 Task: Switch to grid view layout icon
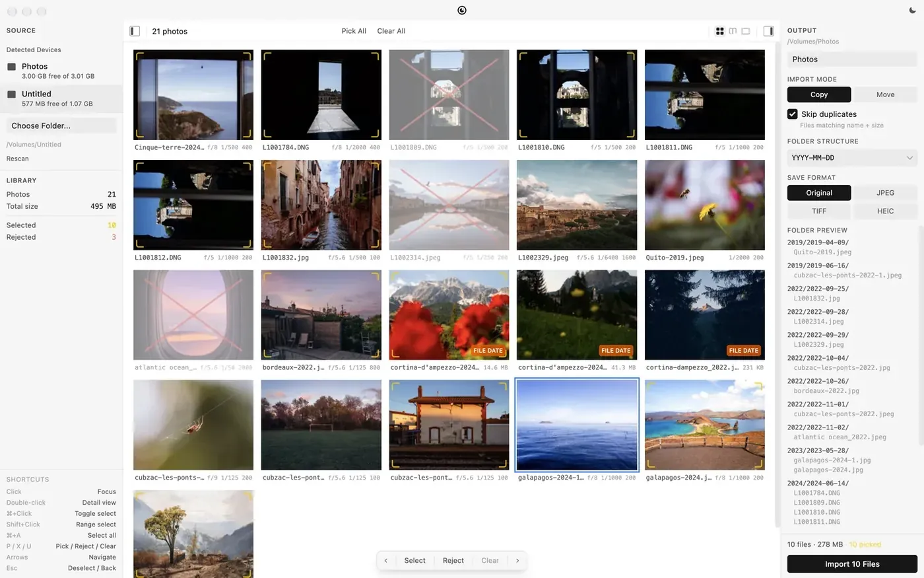click(720, 31)
